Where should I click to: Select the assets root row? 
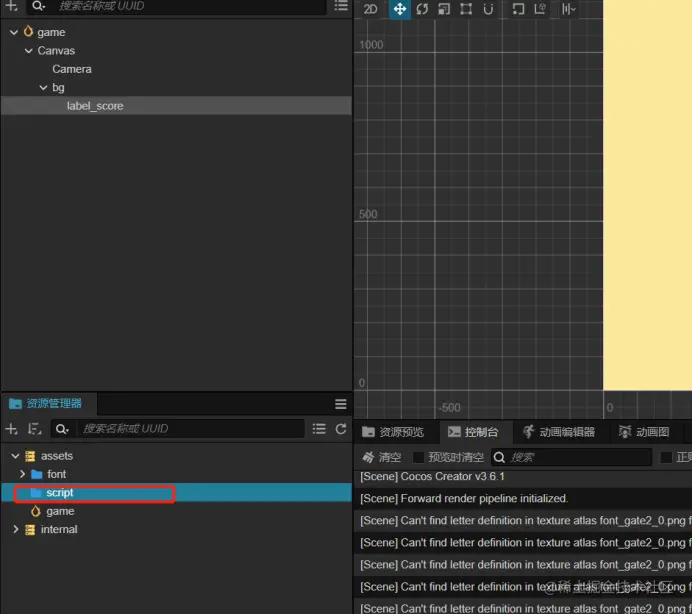[x=57, y=456]
